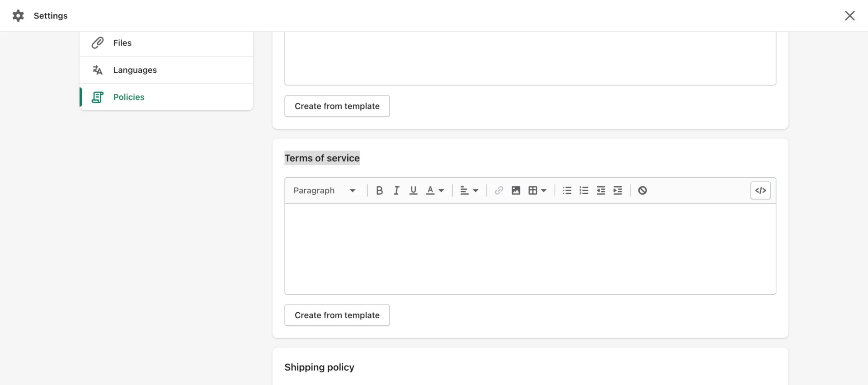868x385 pixels.
Task: Open the text color picker
Action: point(435,191)
